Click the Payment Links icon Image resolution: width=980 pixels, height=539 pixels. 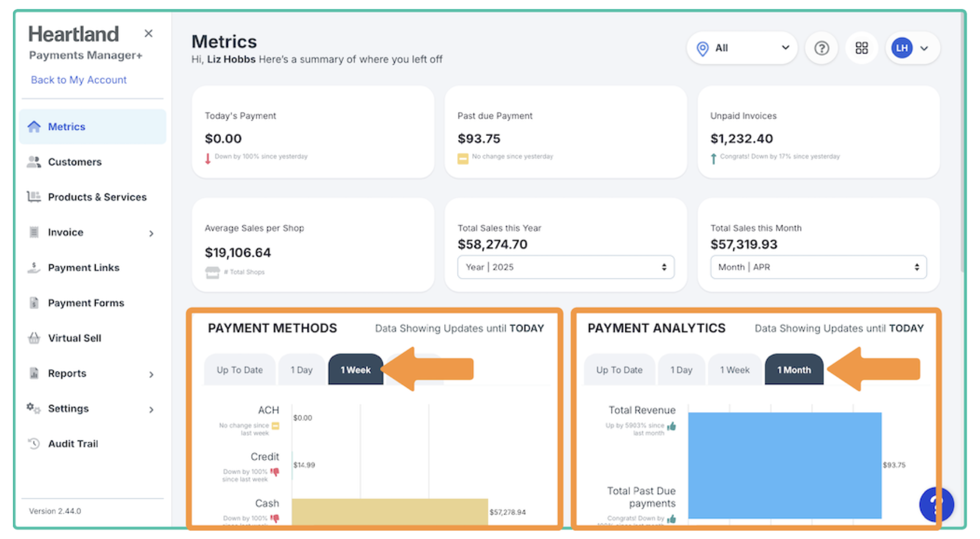point(34,268)
